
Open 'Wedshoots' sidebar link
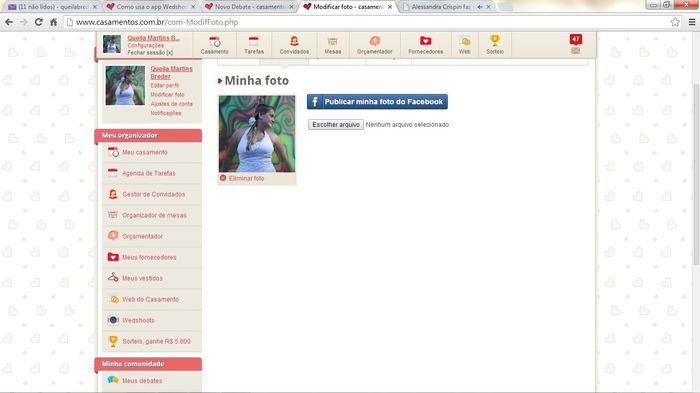coord(138,320)
